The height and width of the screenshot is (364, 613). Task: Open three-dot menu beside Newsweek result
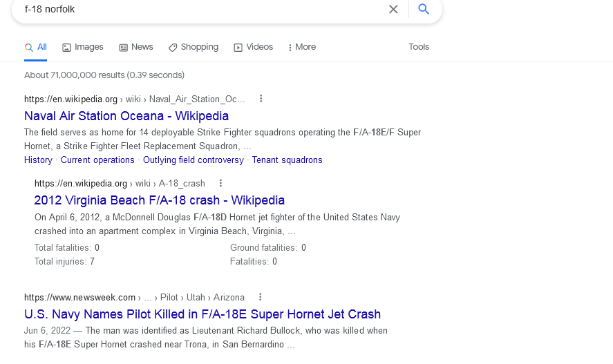coord(260,297)
